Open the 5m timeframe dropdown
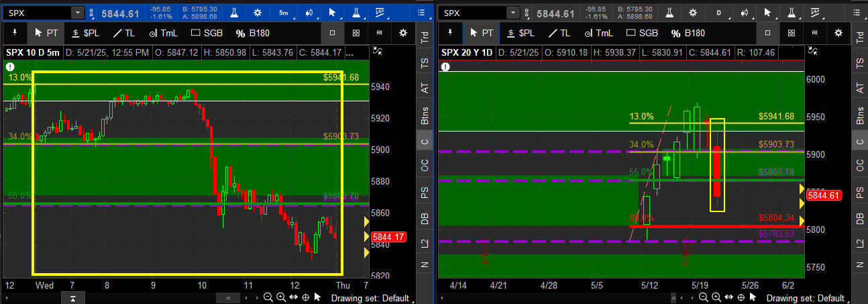Viewport: 868px width, 304px height. 284,13
